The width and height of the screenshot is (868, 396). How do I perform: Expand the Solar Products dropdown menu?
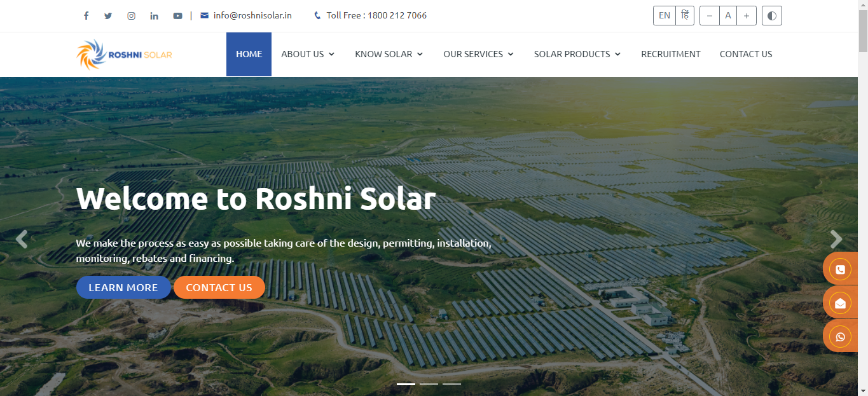[x=577, y=54]
